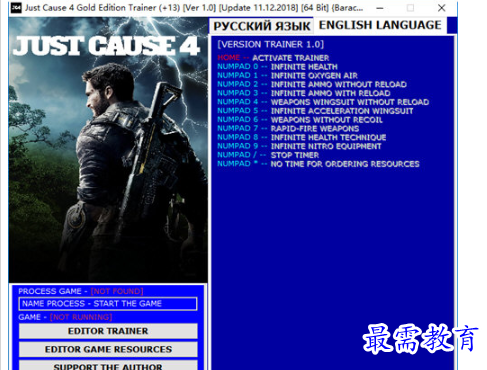Open the EDITOR TRAINER button

click(x=108, y=331)
